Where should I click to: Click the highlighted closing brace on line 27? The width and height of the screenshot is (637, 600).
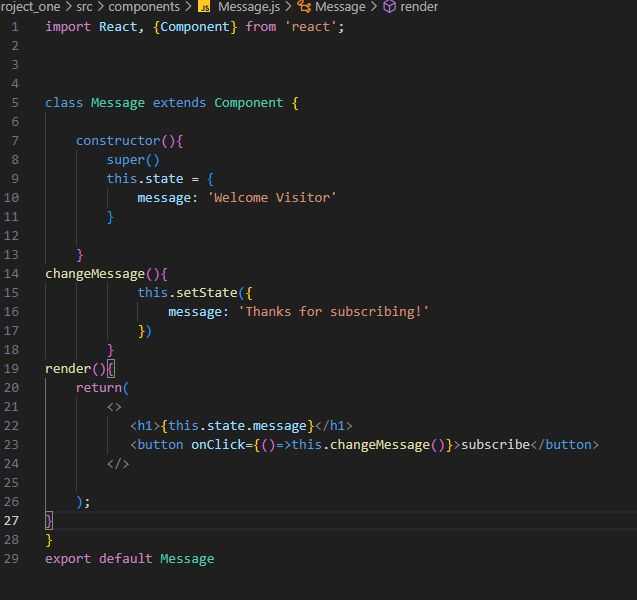point(49,521)
